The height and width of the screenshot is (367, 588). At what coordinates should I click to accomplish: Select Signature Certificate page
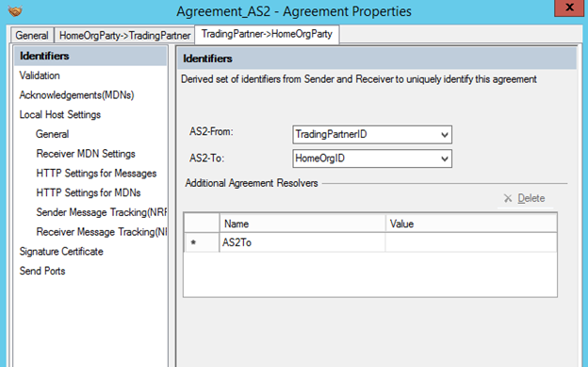click(61, 251)
